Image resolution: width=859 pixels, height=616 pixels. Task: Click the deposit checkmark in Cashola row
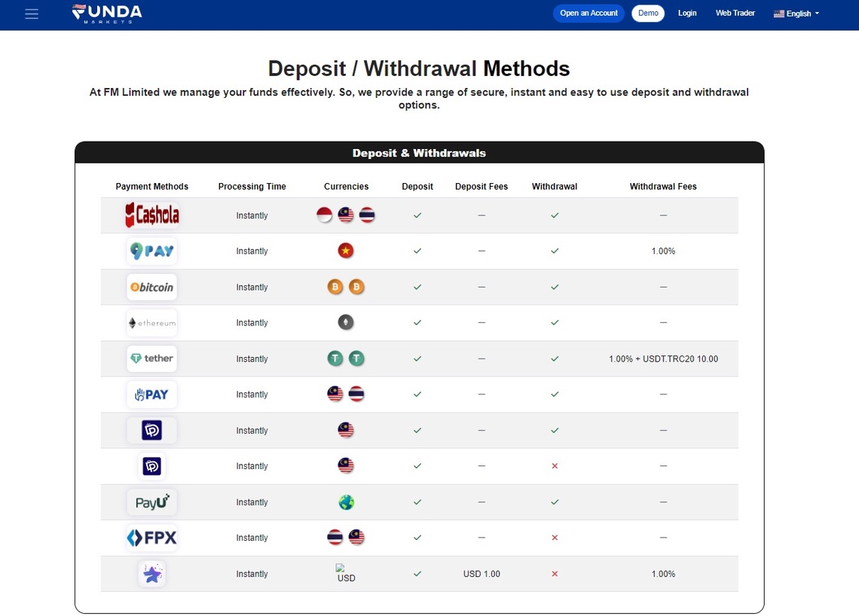coord(417,215)
